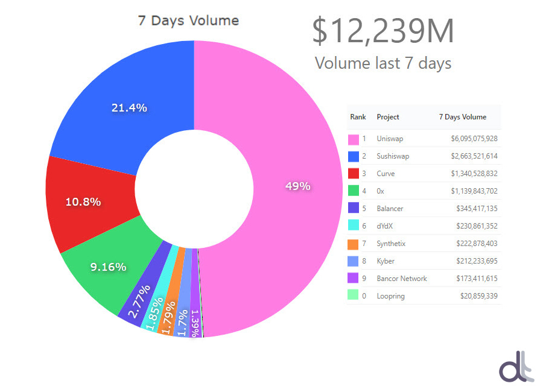
Task: Click the $173,411,615 volume value
Action: [477, 279]
